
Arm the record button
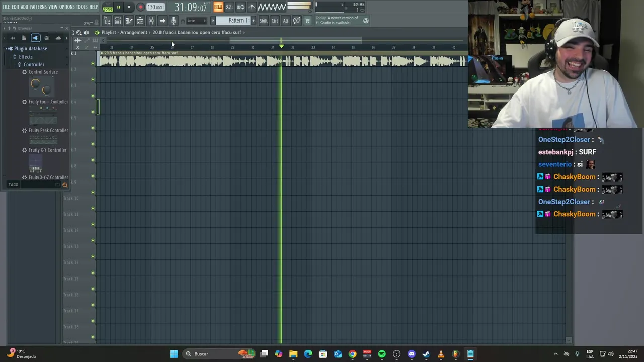pos(140,7)
